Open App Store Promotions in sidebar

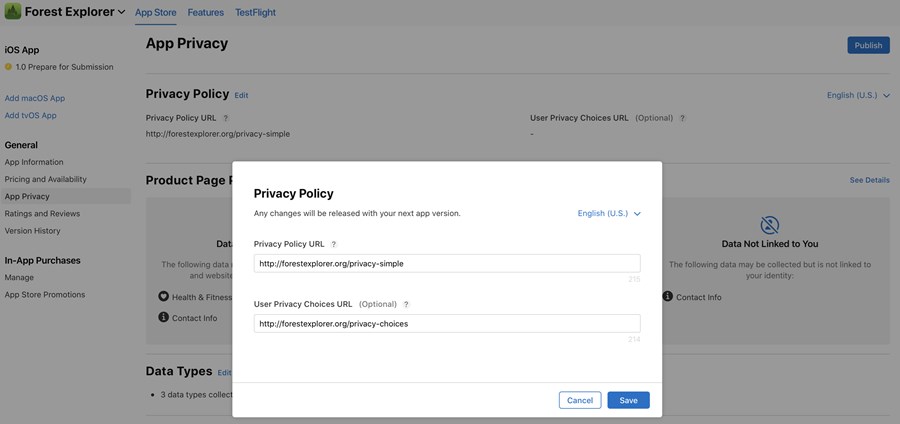pyautogui.click(x=45, y=294)
